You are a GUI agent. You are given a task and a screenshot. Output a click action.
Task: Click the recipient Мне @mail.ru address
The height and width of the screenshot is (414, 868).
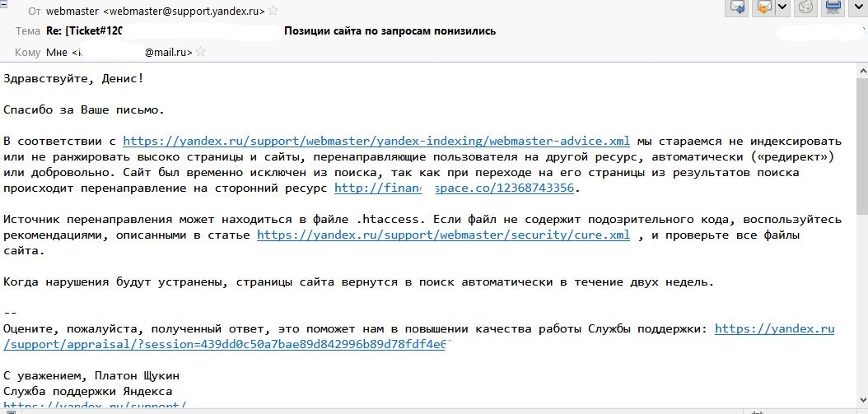tap(119, 53)
